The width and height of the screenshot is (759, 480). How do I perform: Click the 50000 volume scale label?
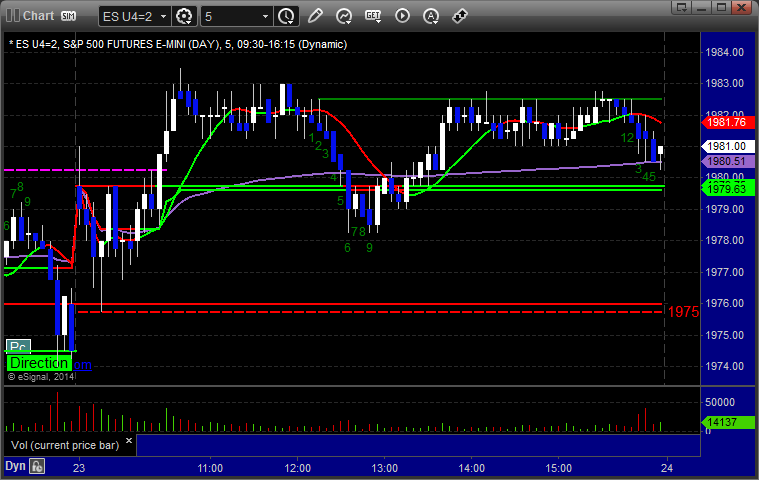point(720,403)
